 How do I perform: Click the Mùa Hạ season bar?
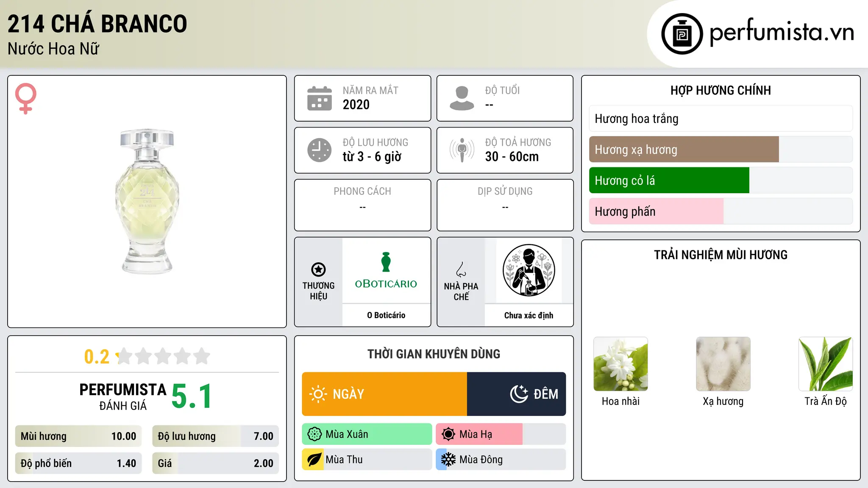tap(501, 434)
